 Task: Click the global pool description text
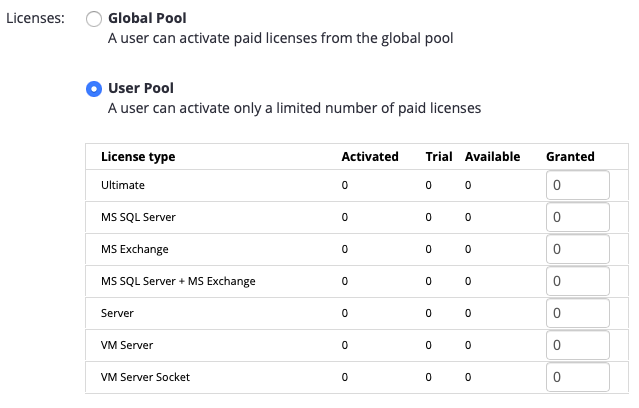click(x=280, y=38)
